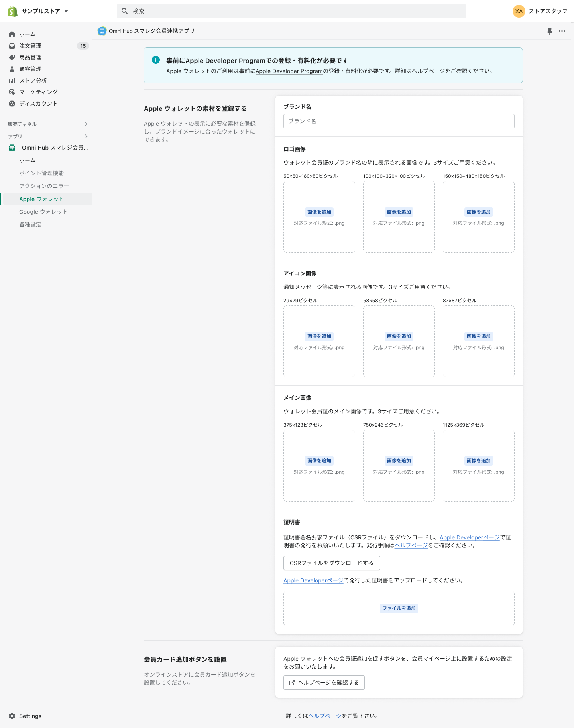The height and width of the screenshot is (728, 574).
Task: Click the ディスカウント percent icon
Action: 12,104
